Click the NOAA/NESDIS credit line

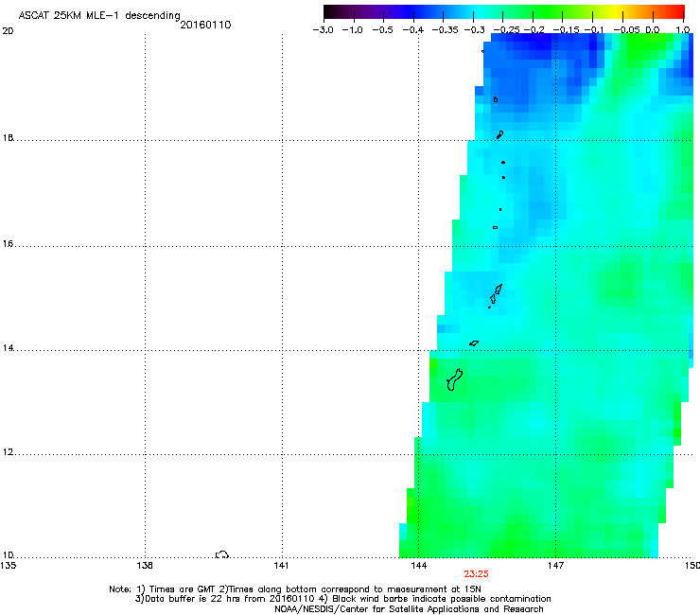pyautogui.click(x=409, y=609)
